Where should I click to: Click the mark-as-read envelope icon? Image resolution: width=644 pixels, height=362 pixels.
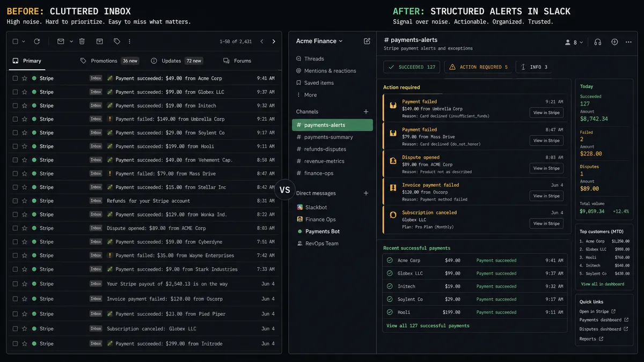pos(61,41)
